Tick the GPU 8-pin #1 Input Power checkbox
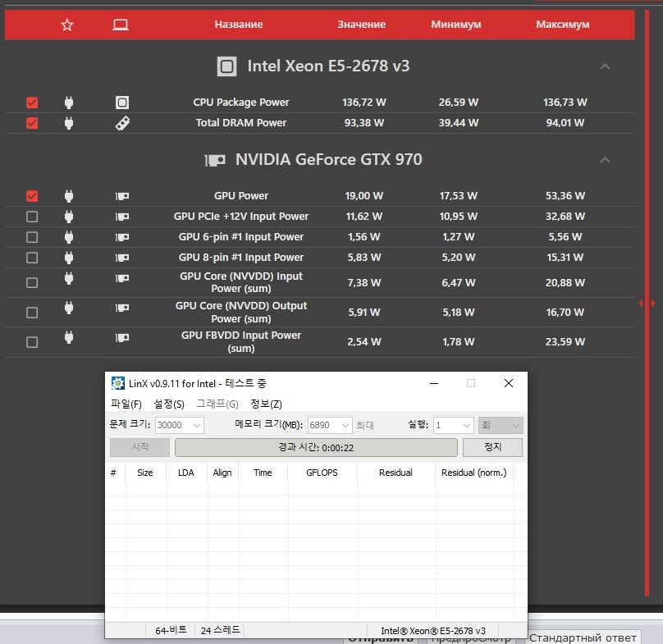The height and width of the screenshot is (644, 663). point(32,258)
